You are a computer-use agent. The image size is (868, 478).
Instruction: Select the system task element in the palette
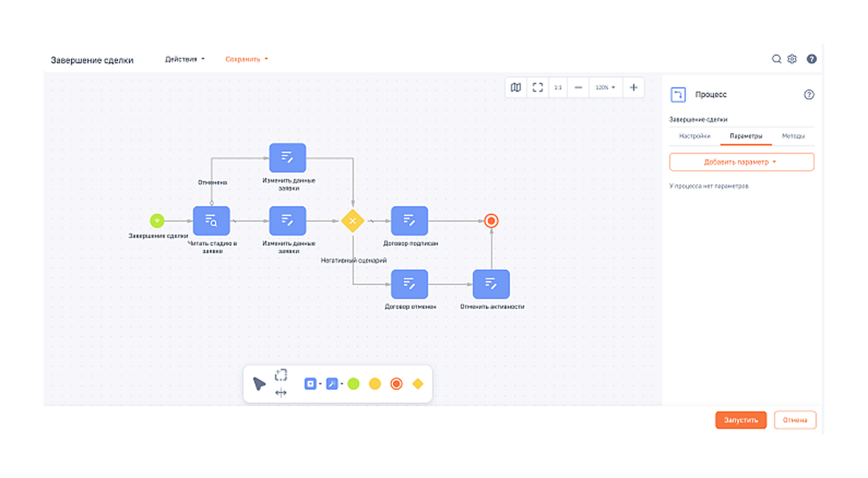[331, 384]
